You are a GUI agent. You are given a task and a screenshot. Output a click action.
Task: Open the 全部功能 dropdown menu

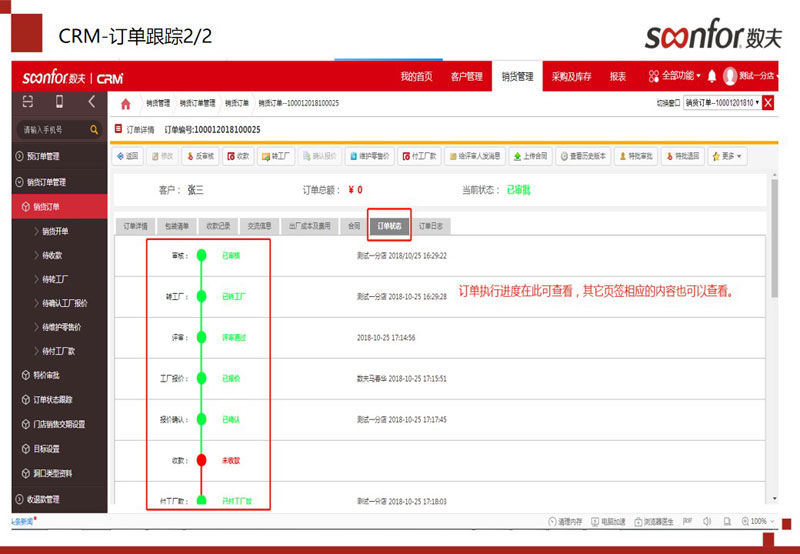(x=670, y=76)
